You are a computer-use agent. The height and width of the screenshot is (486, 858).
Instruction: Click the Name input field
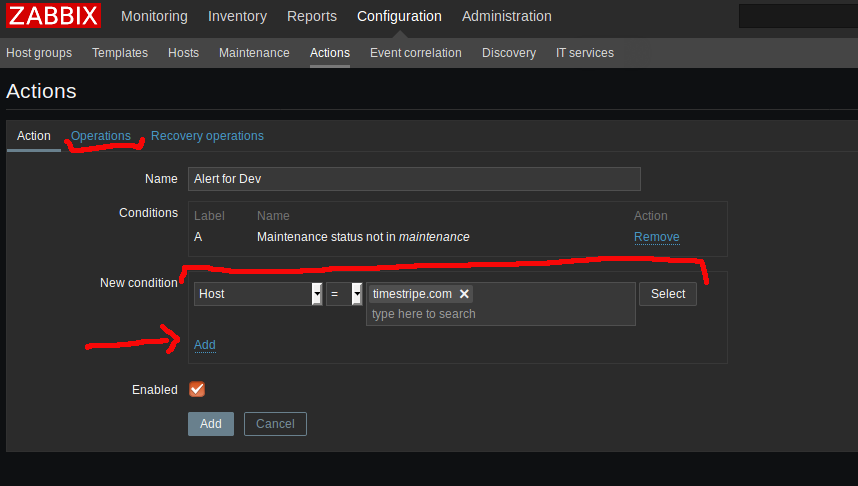(414, 179)
